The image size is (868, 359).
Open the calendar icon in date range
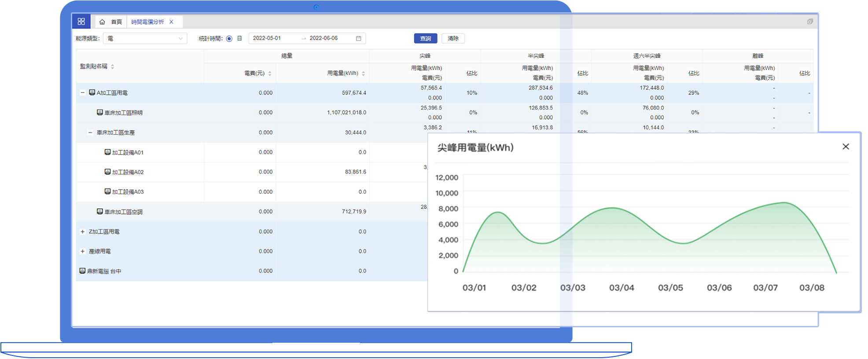pos(358,39)
